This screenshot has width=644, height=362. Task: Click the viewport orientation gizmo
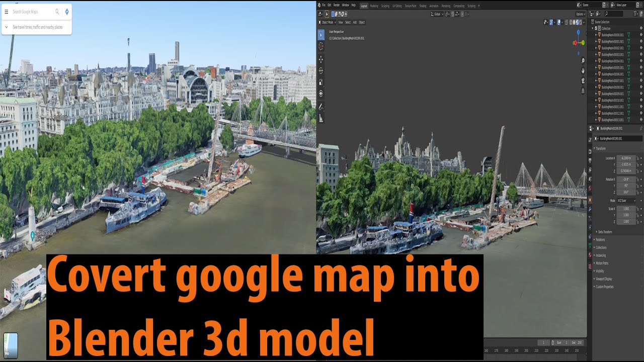(x=579, y=42)
